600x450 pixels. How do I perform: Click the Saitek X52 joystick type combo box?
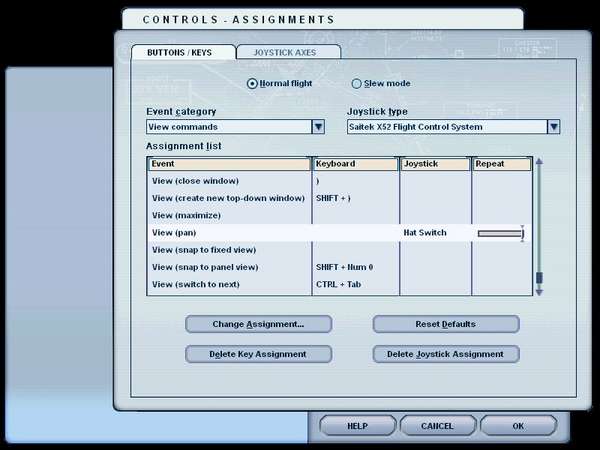click(446, 127)
